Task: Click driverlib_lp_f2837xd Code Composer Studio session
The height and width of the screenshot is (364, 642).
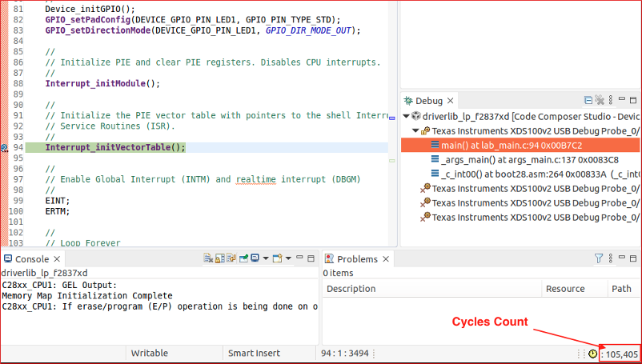Action: coord(526,117)
